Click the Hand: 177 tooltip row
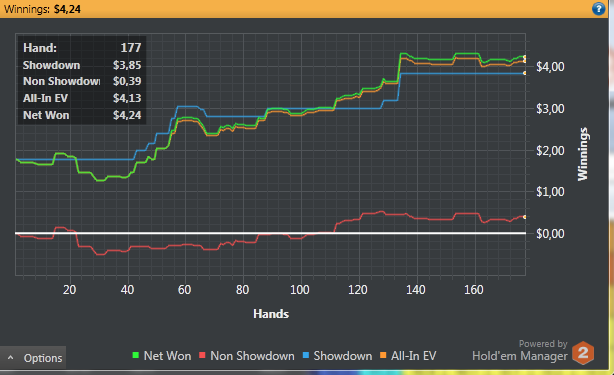This screenshot has height=375, width=614. 82,48
